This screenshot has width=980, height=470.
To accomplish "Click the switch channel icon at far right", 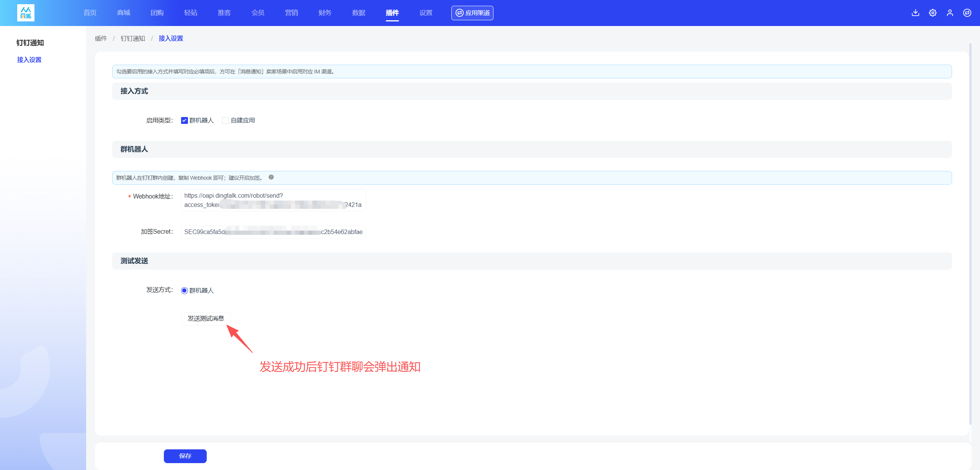I will point(967,13).
